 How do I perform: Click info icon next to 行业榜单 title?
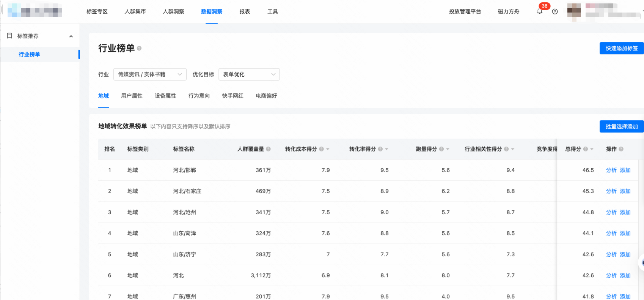139,48
